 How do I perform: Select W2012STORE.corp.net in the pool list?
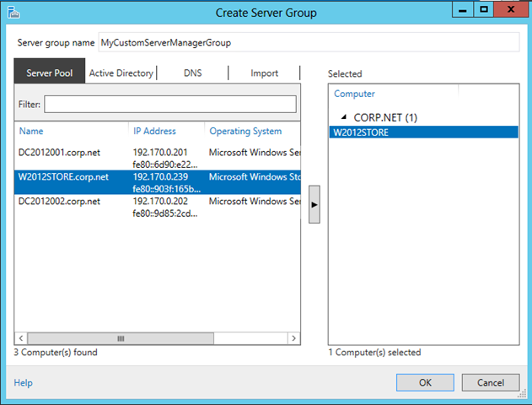[x=64, y=177]
